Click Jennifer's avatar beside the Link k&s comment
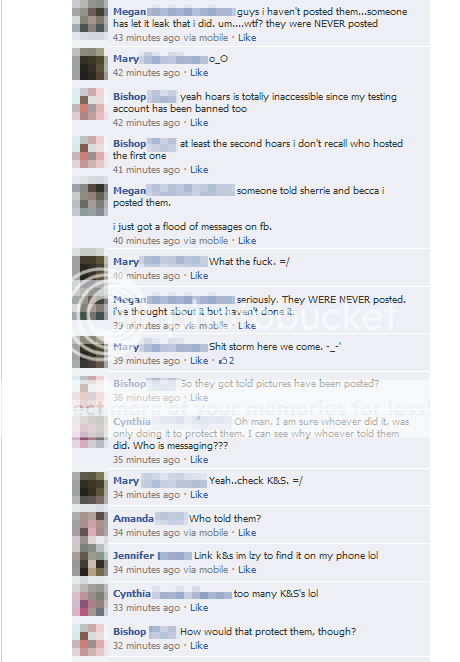The height and width of the screenshot is (662, 460). click(x=90, y=564)
